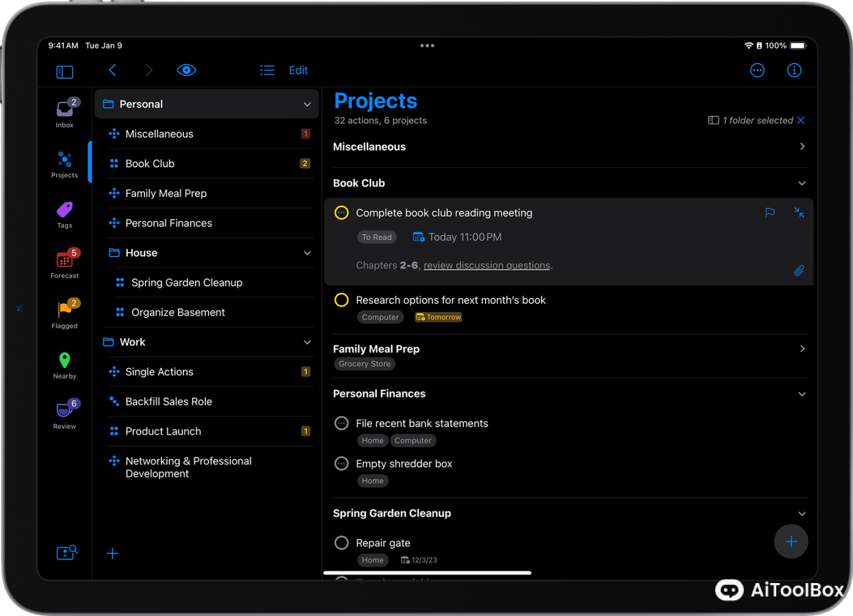Image resolution: width=853 pixels, height=616 pixels.
Task: Select the Forecast perspective
Action: point(64,263)
